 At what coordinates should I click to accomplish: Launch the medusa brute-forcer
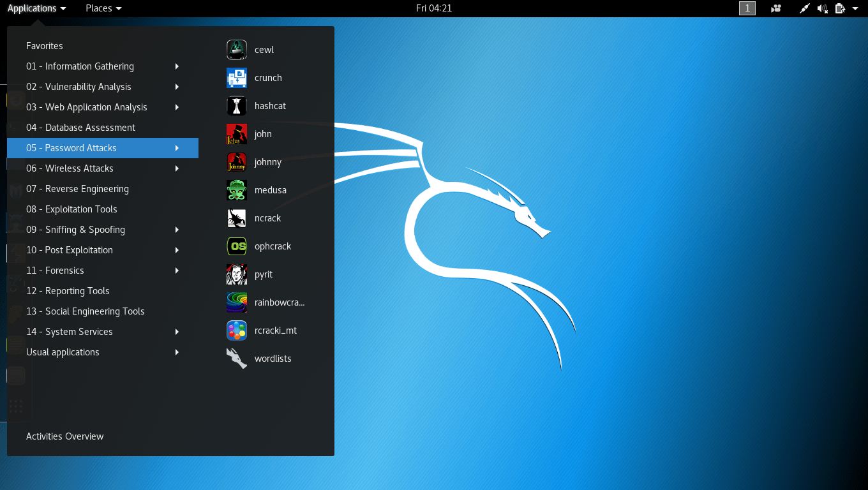(x=268, y=189)
